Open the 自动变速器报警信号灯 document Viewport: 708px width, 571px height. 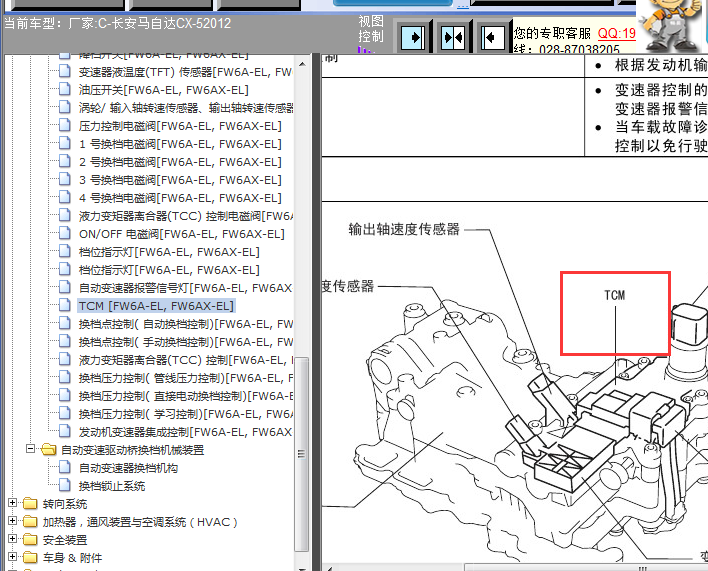[186, 288]
